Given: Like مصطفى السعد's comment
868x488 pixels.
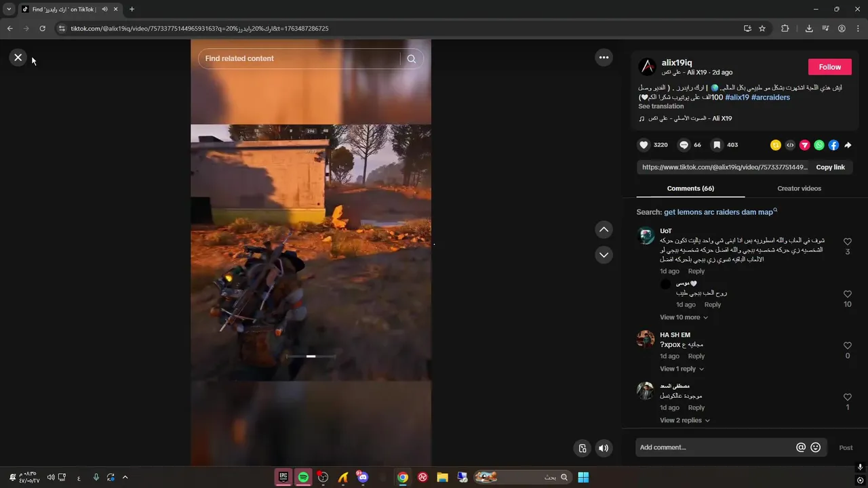Looking at the screenshot, I should (x=847, y=398).
